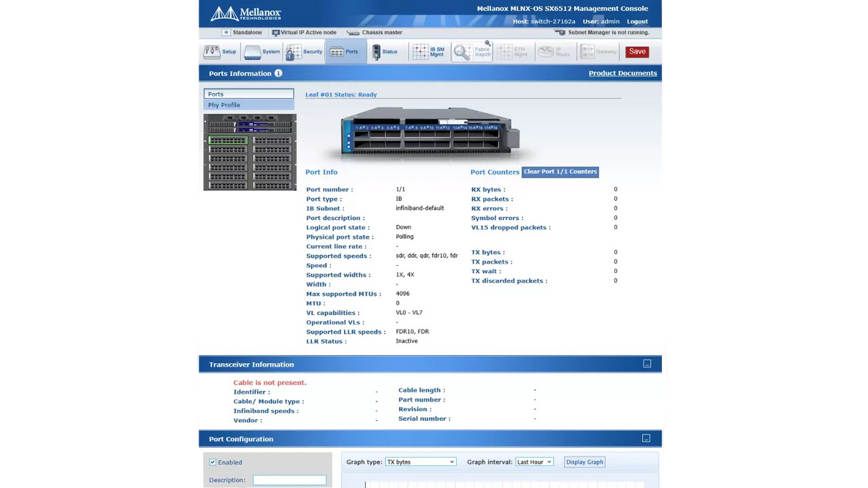Screen dimensions: 868x488
Task: Open the Setup section
Action: pos(220,51)
